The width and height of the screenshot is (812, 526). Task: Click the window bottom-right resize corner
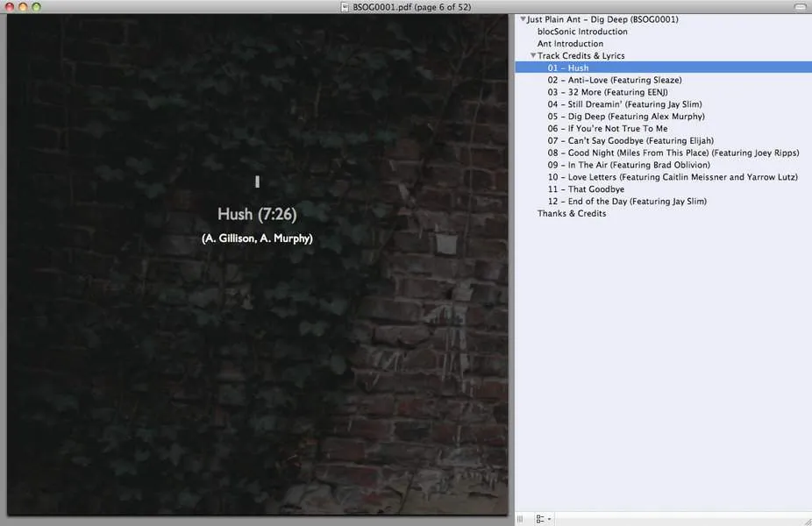808,522
